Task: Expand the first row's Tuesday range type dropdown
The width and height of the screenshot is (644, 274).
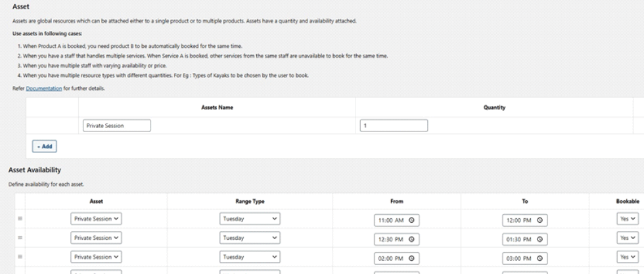Action: tap(249, 219)
